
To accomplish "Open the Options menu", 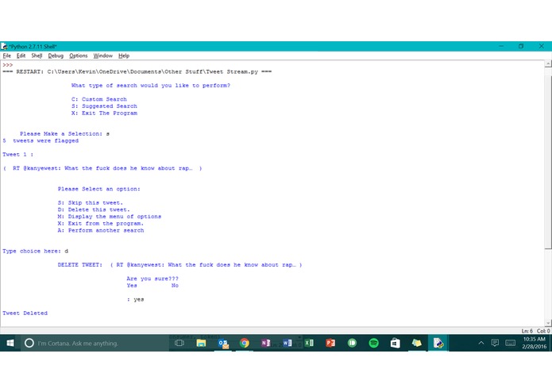I will tap(78, 56).
